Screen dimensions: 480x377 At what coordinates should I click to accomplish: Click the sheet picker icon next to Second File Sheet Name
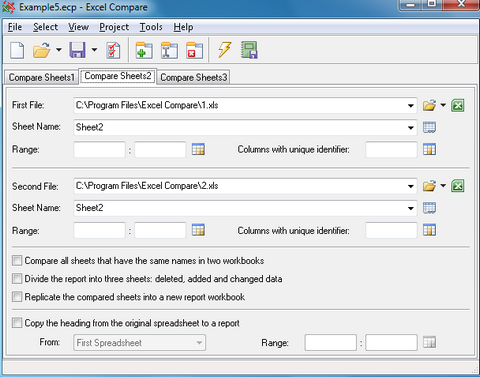429,208
